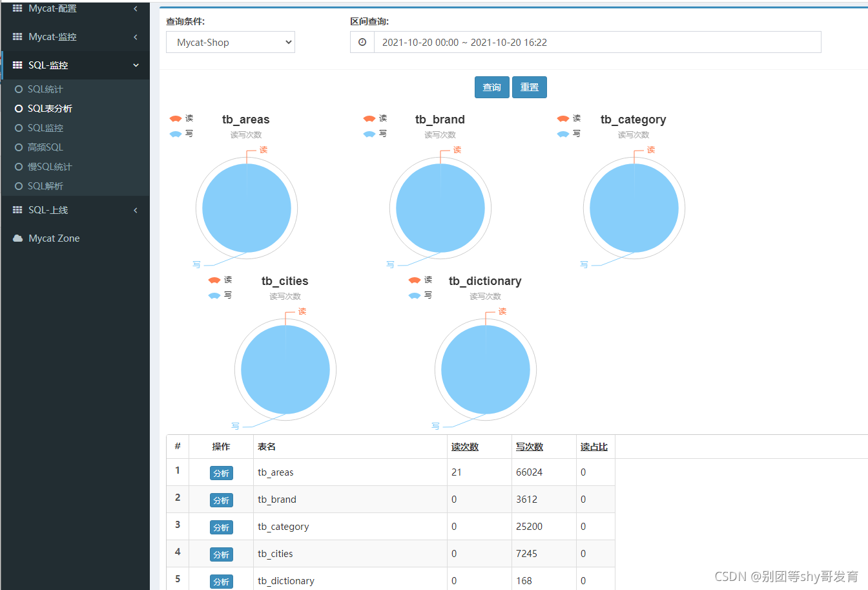
Task: Click 分析 button for tb_dictionary row
Action: coord(222,582)
